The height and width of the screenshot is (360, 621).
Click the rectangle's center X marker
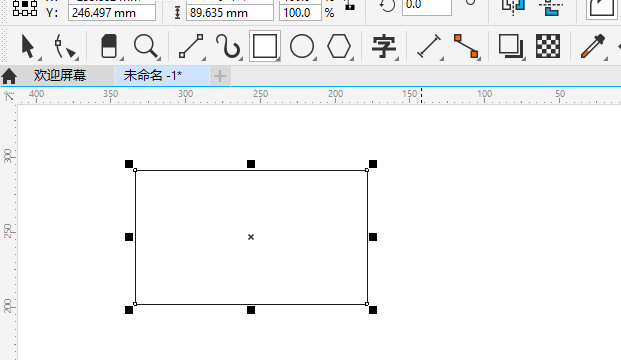pos(251,237)
